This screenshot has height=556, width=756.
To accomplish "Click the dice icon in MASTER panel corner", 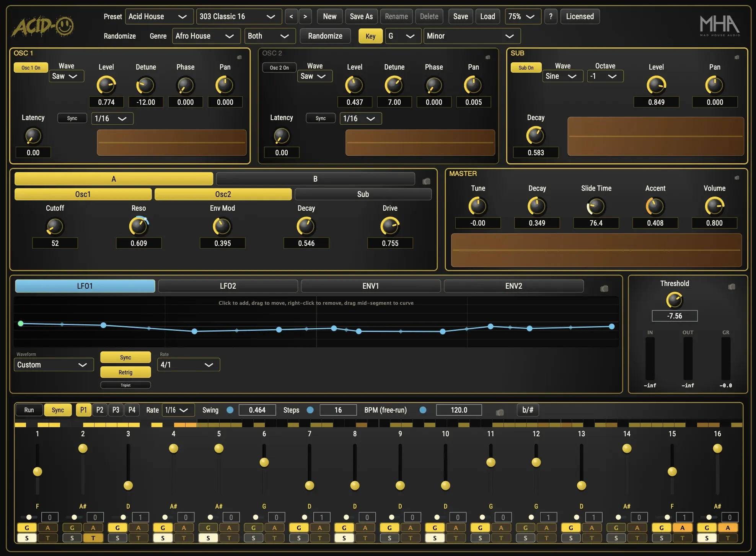I will pyautogui.click(x=736, y=178).
